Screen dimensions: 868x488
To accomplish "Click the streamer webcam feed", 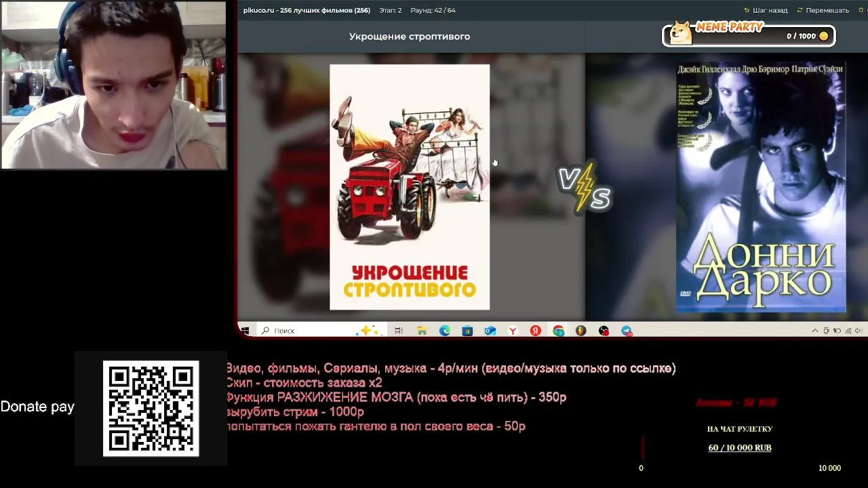I will 113,85.
